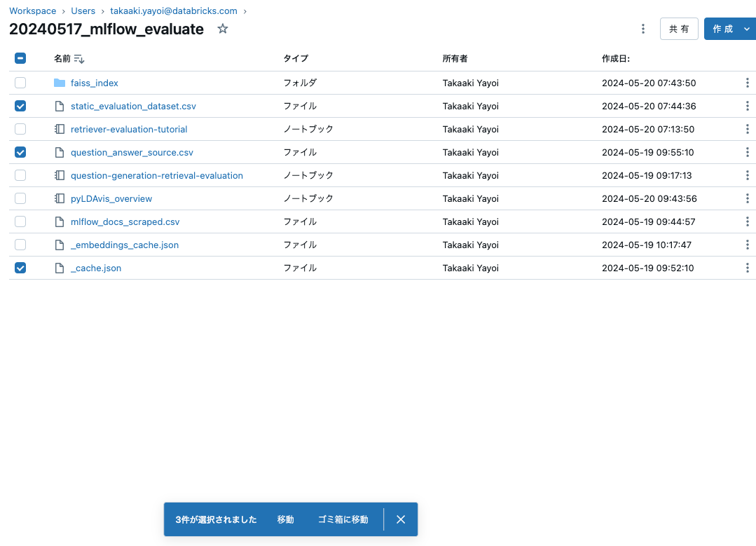The height and width of the screenshot is (546, 756).
Task: Click the folder icon beside faiss_index
Action: tap(60, 82)
